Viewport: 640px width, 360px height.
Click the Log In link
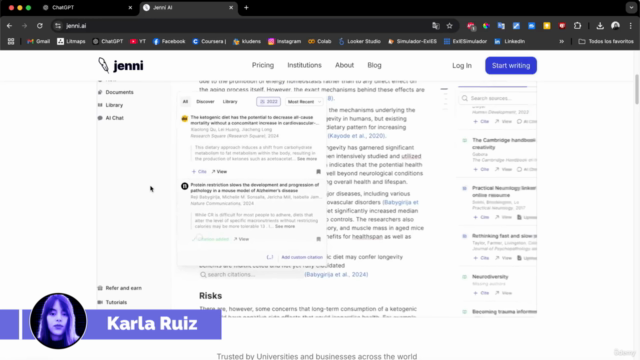click(x=462, y=66)
